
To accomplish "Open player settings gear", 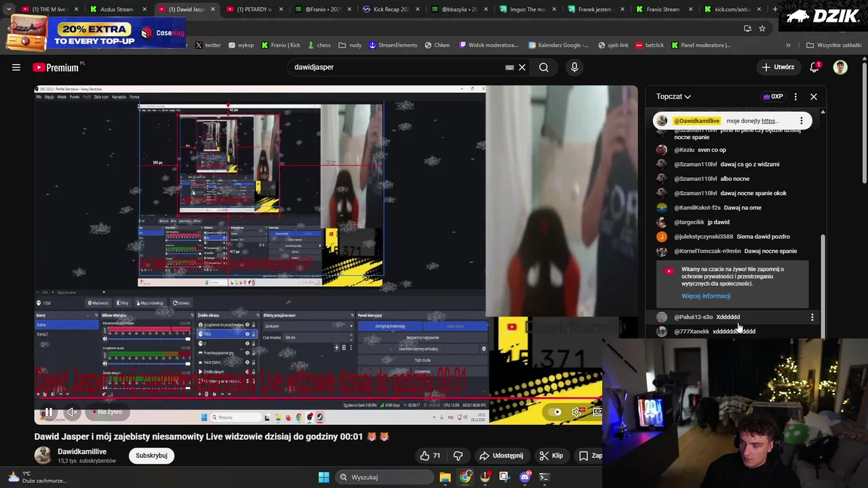I will click(x=576, y=411).
